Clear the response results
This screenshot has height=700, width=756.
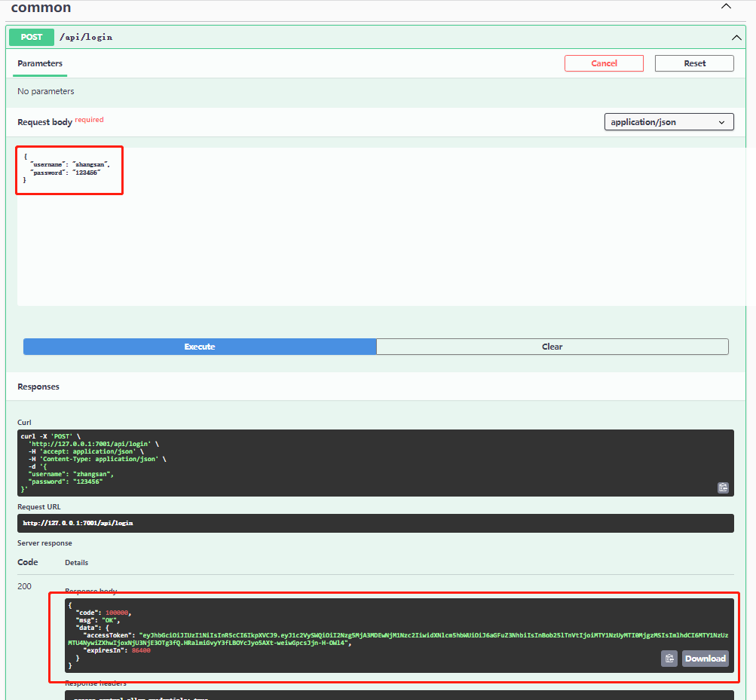pos(552,347)
